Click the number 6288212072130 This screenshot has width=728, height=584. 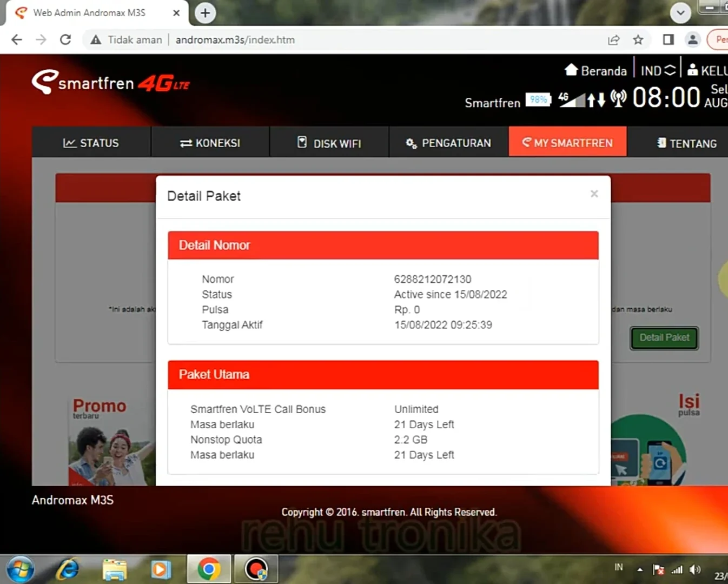[433, 279]
